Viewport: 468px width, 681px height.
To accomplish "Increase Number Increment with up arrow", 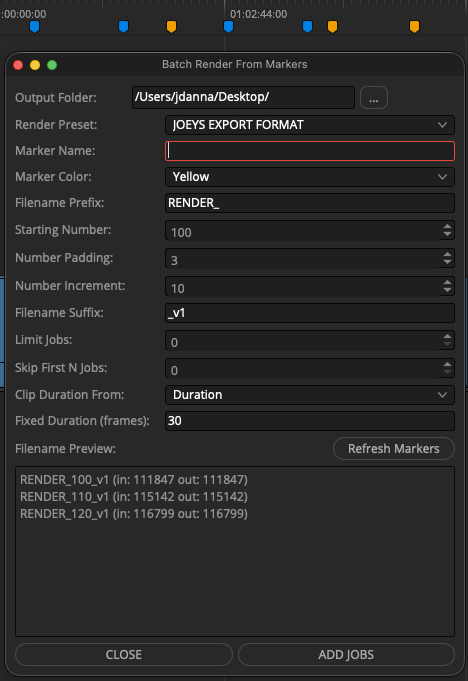I will pos(448,282).
